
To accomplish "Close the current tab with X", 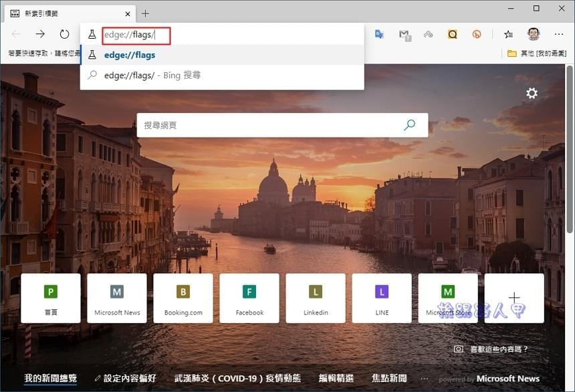I will click(x=128, y=14).
